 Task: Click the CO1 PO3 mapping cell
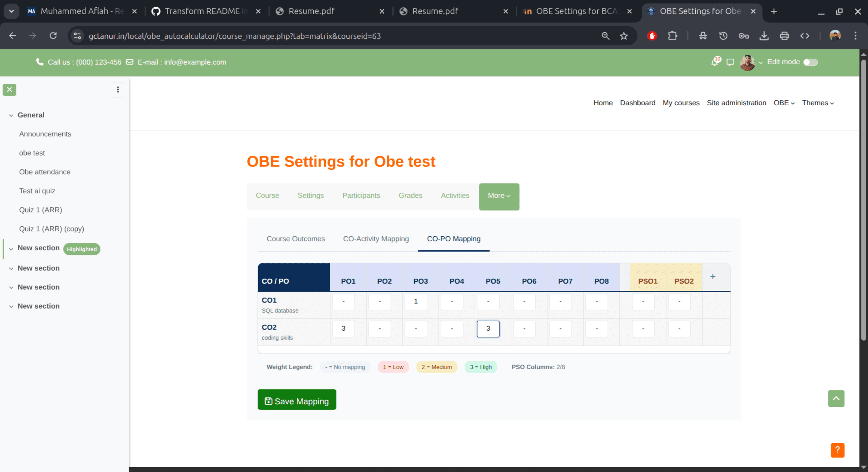pos(415,302)
